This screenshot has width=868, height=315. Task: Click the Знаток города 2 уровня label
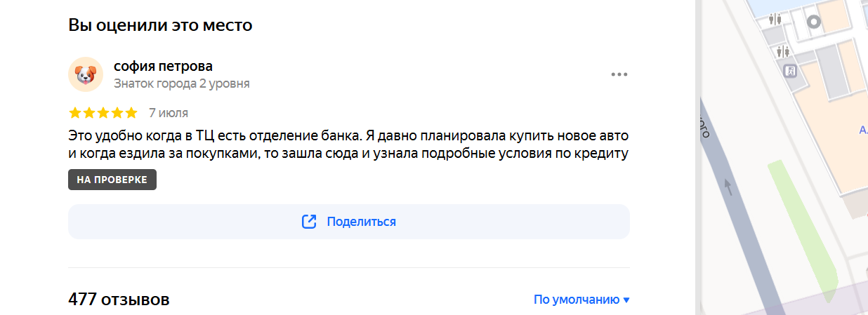click(x=182, y=83)
